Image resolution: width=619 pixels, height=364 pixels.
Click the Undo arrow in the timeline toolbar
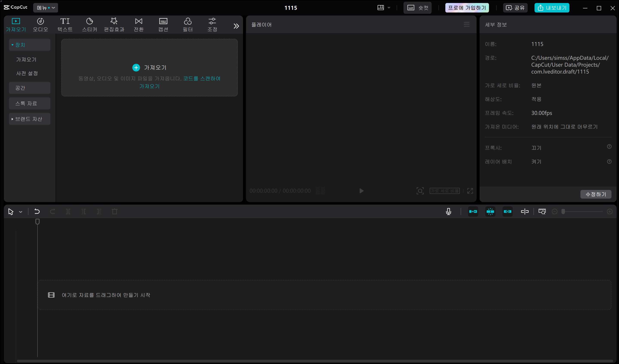coord(37,212)
